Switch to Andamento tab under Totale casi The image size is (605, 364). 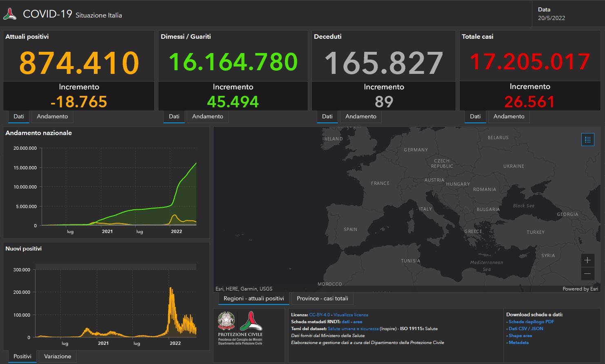(x=509, y=117)
